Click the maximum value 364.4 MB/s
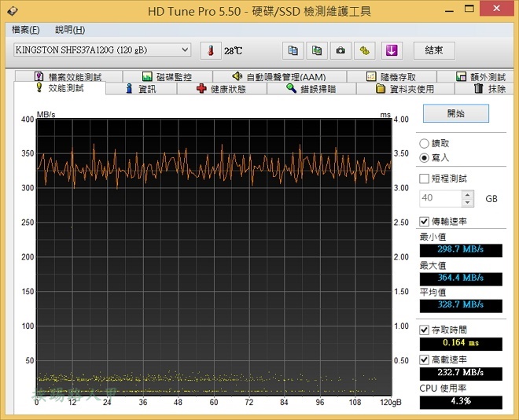 (461, 278)
